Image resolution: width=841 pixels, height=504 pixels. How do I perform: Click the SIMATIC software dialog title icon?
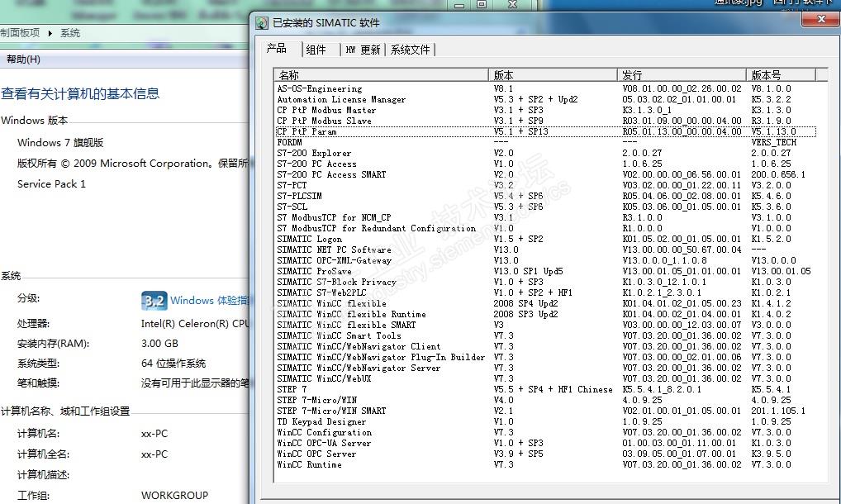(262, 23)
